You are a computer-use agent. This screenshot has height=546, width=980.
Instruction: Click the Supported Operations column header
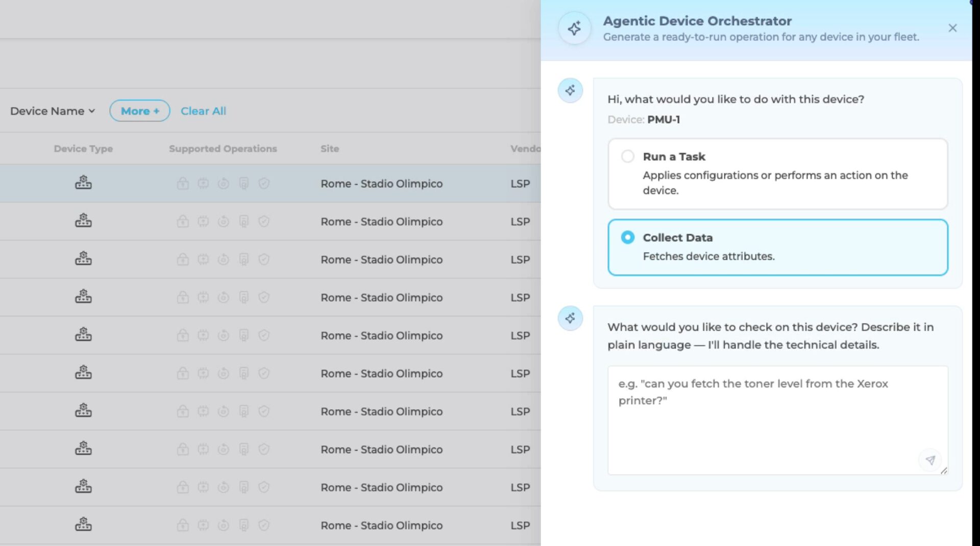pyautogui.click(x=223, y=148)
